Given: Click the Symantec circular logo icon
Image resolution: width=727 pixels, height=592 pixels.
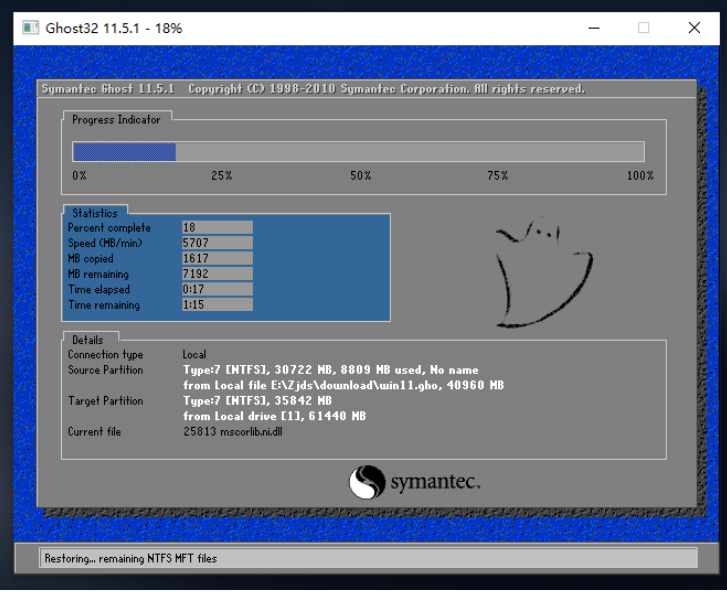Looking at the screenshot, I should tap(367, 482).
